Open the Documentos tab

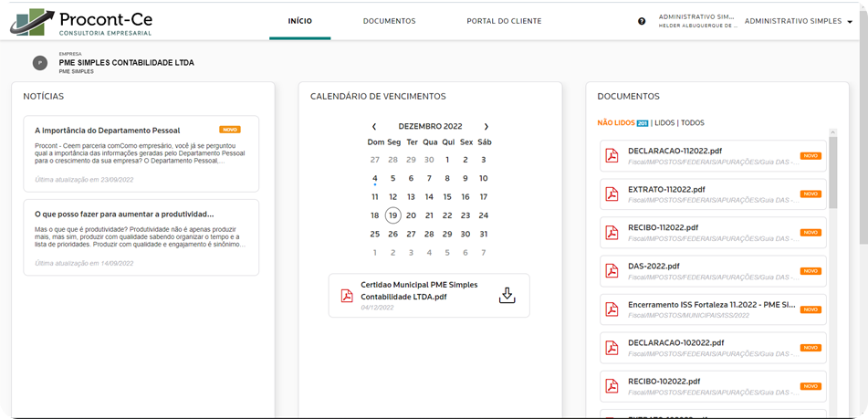click(389, 21)
